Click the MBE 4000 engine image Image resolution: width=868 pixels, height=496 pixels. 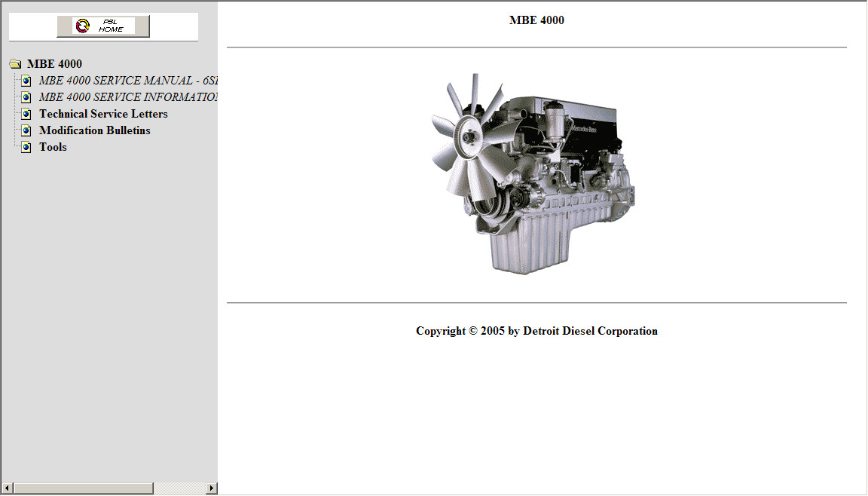[x=533, y=174]
